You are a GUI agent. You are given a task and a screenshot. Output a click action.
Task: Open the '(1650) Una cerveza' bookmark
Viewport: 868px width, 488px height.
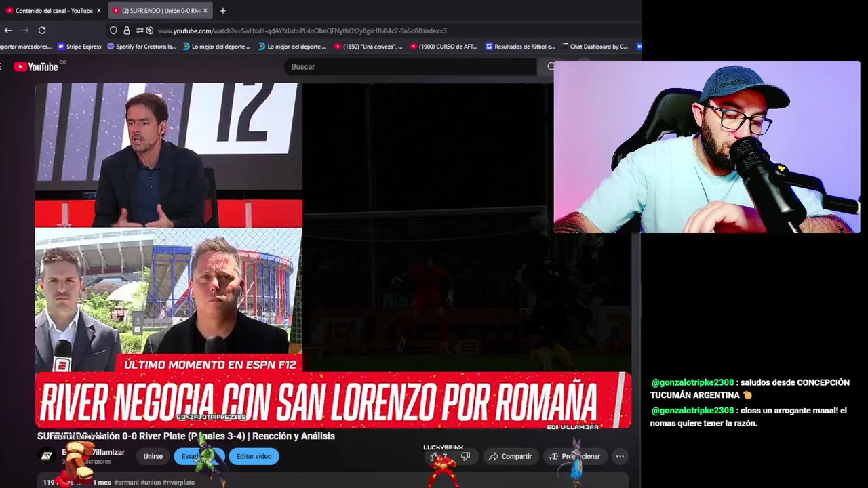tap(368, 47)
